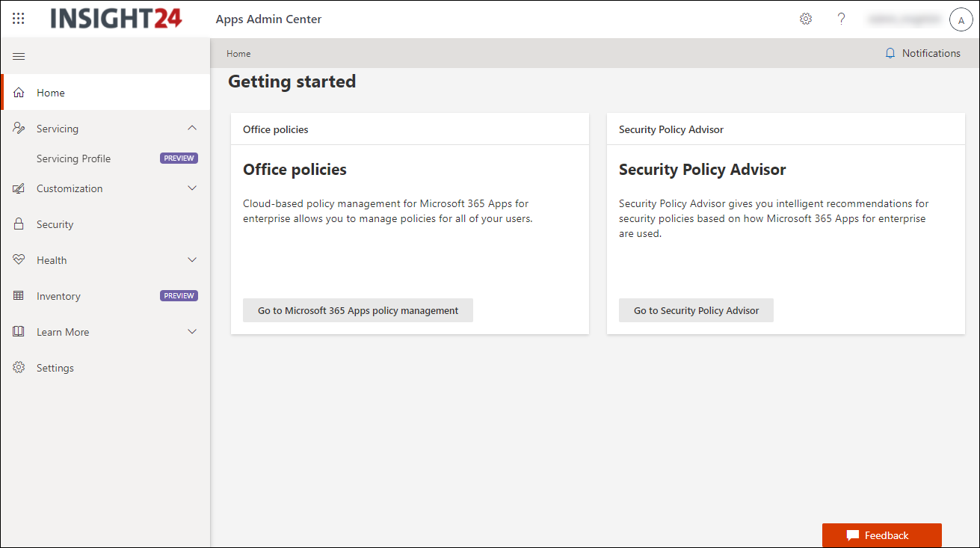The width and height of the screenshot is (980, 548).
Task: Click the Cloud-based policy management description
Action: [387, 211]
